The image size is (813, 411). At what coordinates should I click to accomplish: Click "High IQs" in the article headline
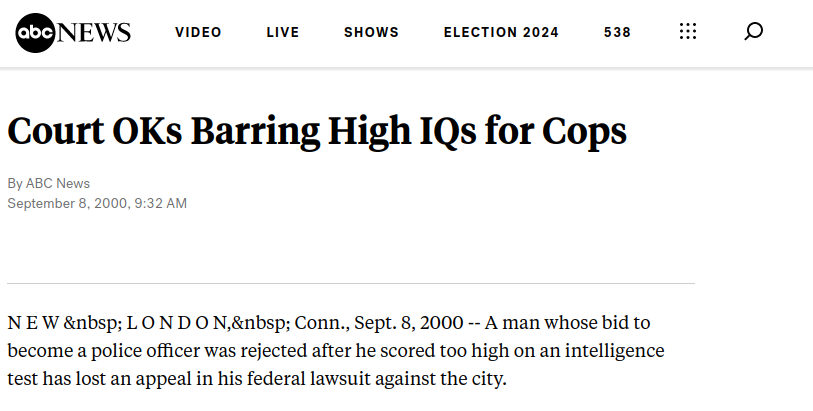point(402,132)
